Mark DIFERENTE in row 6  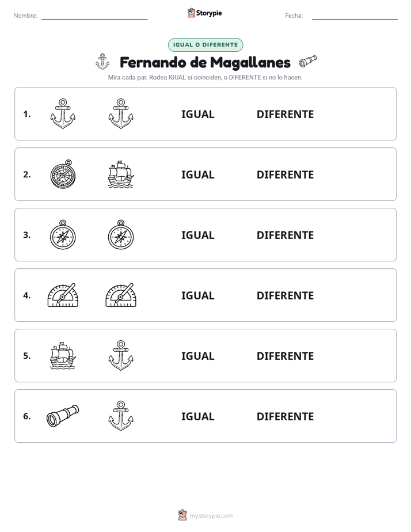285,416
